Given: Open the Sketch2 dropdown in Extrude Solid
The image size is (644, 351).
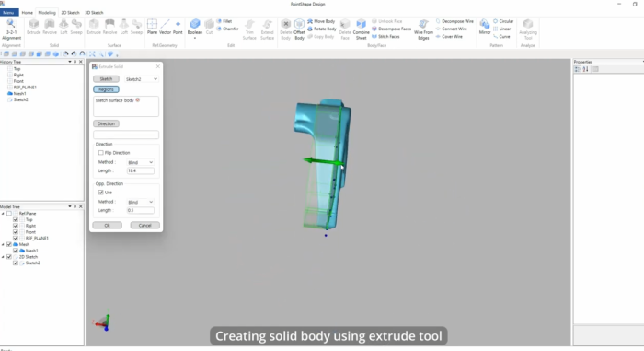Looking at the screenshot, I should pyautogui.click(x=142, y=79).
